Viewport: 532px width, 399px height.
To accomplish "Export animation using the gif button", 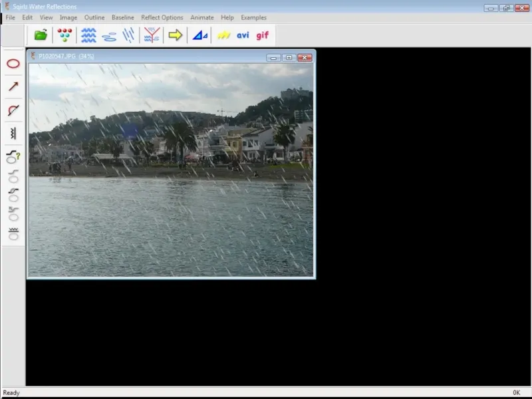I will (263, 35).
